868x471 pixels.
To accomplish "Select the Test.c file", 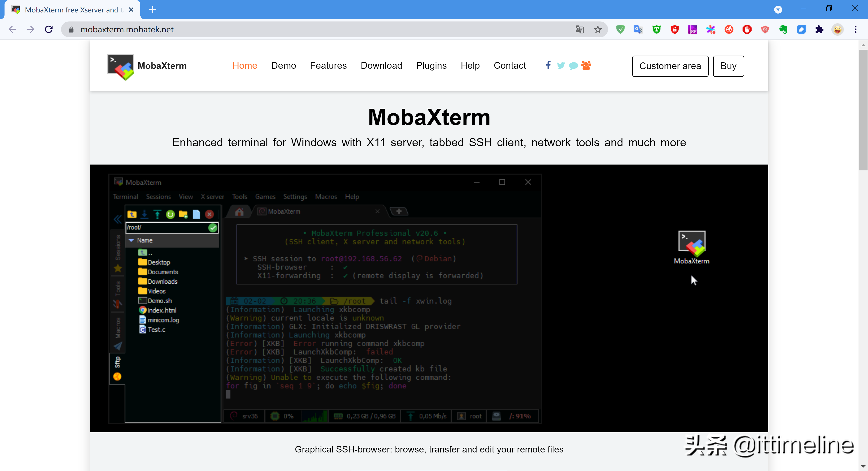I will coord(152,330).
